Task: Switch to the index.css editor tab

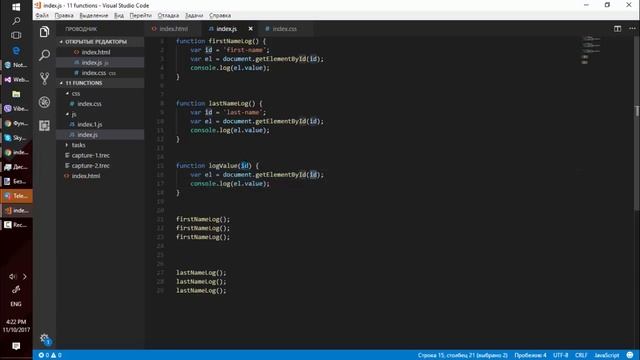Action: click(x=284, y=29)
